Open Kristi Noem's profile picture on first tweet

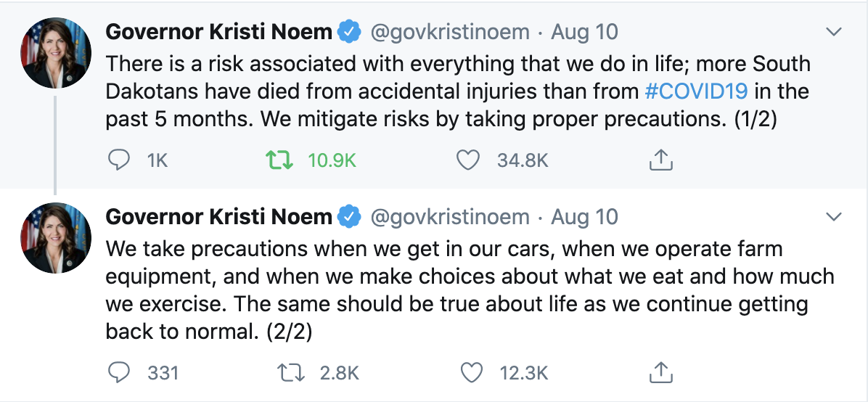coord(55,52)
